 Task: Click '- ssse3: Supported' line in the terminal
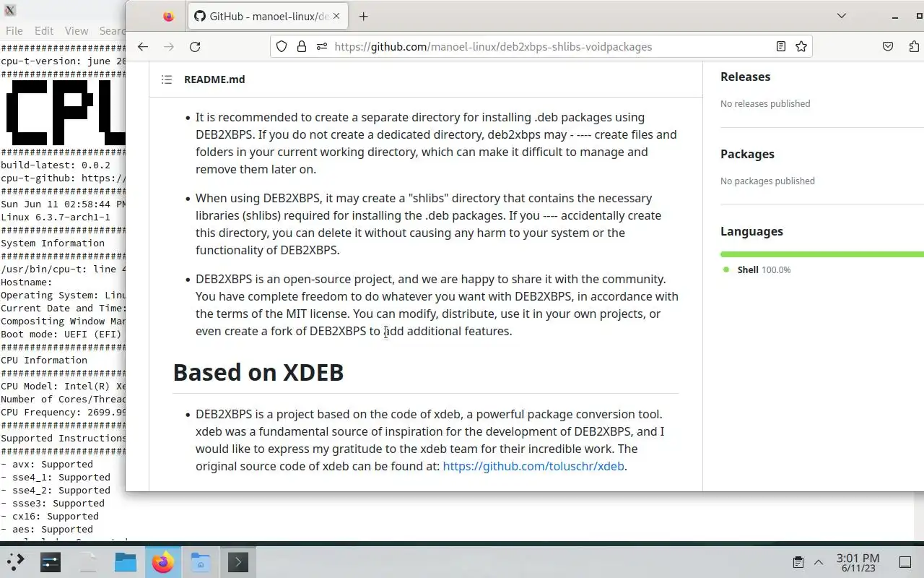click(x=53, y=504)
